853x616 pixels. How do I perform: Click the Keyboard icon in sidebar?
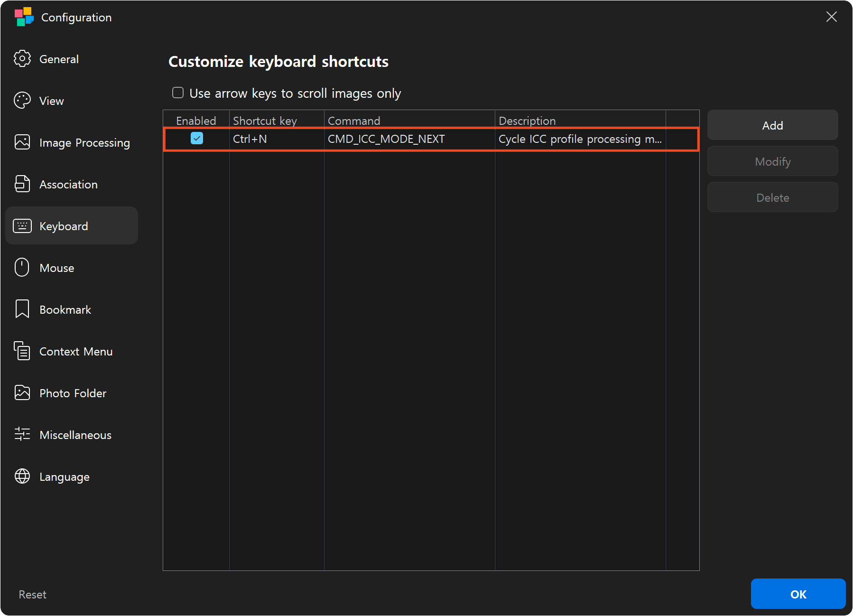22,226
